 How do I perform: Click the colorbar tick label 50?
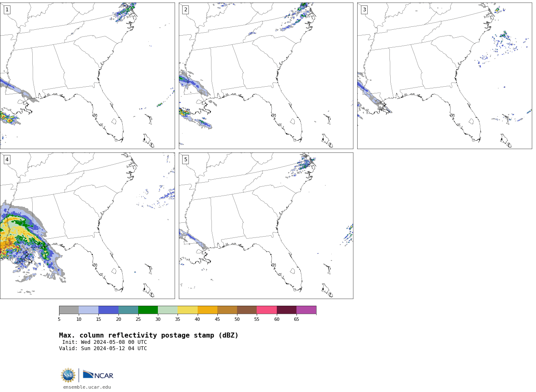click(237, 320)
